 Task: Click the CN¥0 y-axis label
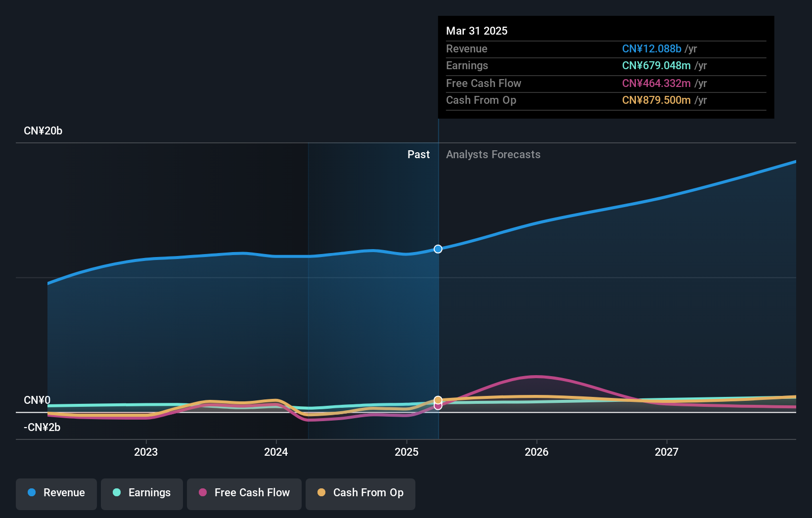coord(37,400)
